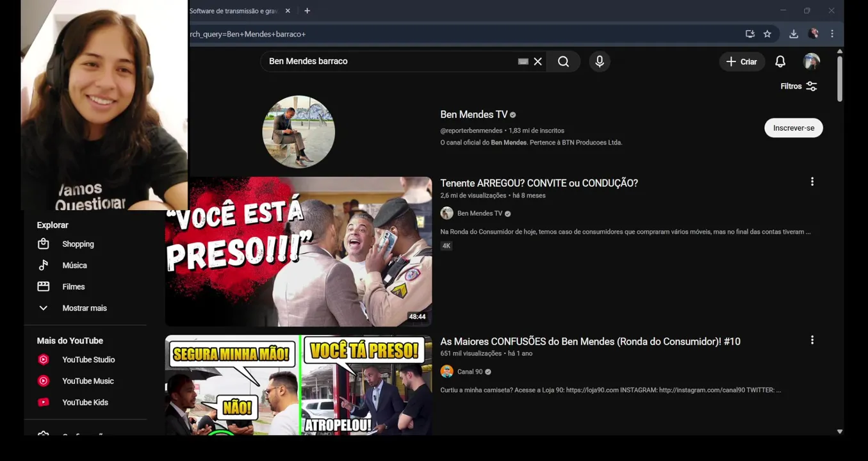This screenshot has height=461, width=868.
Task: Open Canal 90 channel link
Action: [x=470, y=371]
